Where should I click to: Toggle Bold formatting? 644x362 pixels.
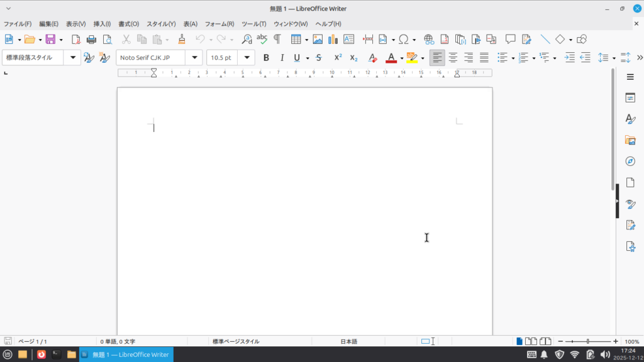tap(266, 58)
